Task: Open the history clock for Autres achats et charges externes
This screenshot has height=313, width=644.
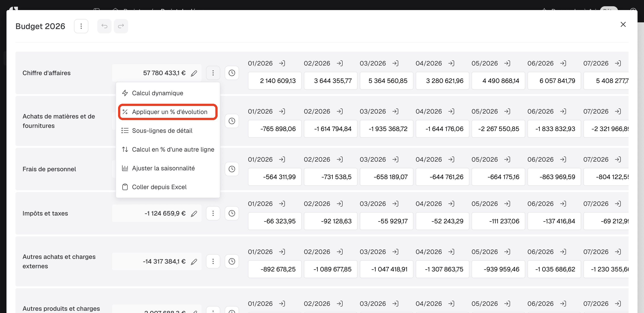Action: 232,261
